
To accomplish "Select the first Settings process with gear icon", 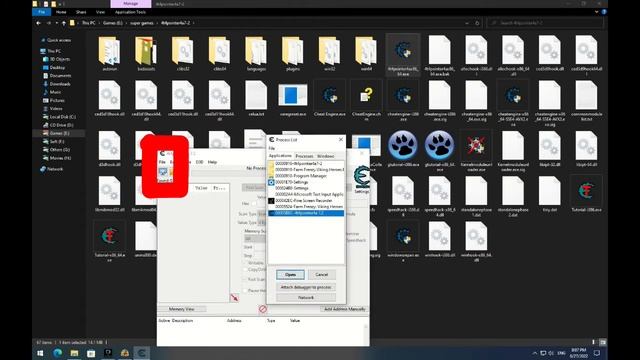I will (x=306, y=182).
